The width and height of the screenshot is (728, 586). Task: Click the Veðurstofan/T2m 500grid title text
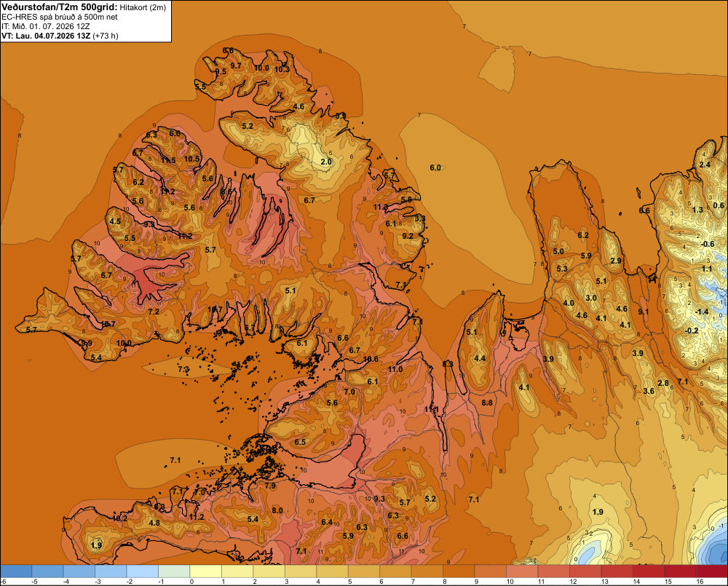(59, 7)
